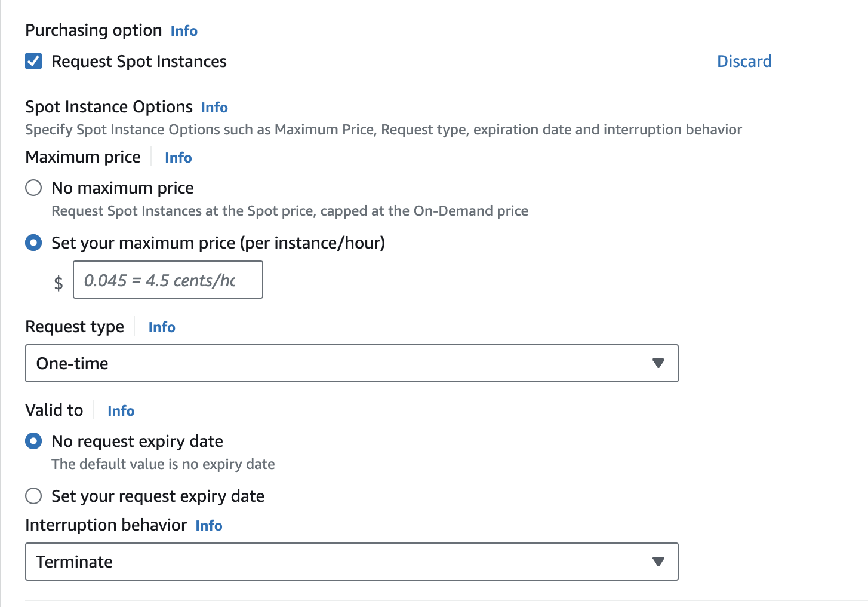The width and height of the screenshot is (868, 607).
Task: Open Info for Purchasing option
Action: (184, 31)
